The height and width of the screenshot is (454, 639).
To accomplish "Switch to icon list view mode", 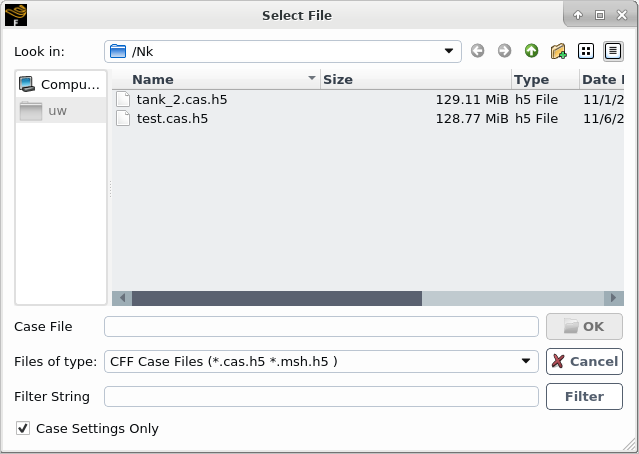I will pyautogui.click(x=586, y=51).
